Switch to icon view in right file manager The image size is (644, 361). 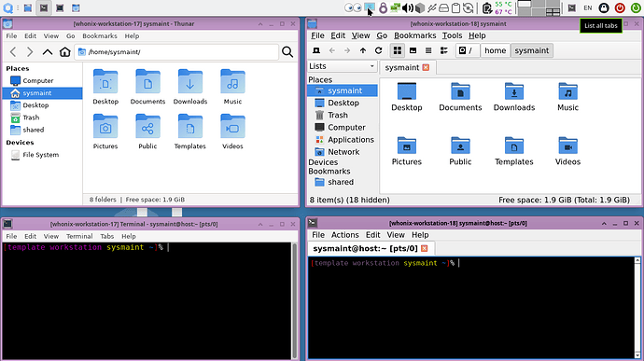pyautogui.click(x=398, y=50)
